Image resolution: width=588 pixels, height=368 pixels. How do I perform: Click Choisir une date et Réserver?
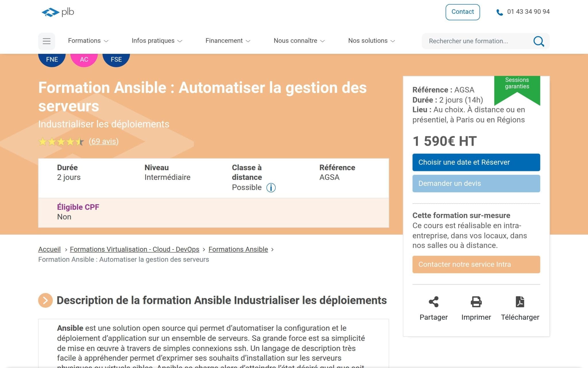coord(476,162)
